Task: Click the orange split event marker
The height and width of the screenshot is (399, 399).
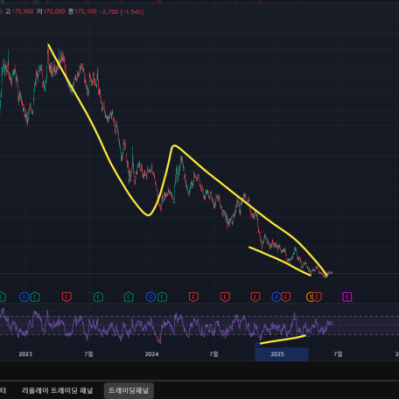Action: pos(310,297)
